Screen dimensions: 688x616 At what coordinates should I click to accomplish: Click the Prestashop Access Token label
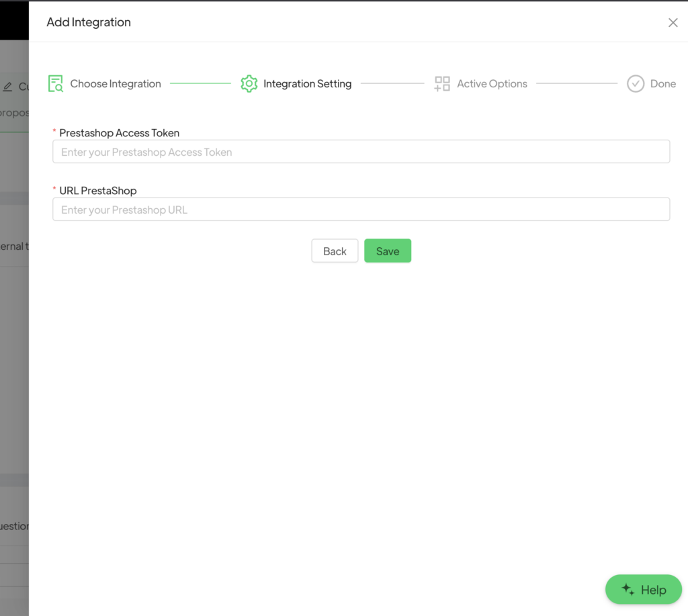point(119,133)
